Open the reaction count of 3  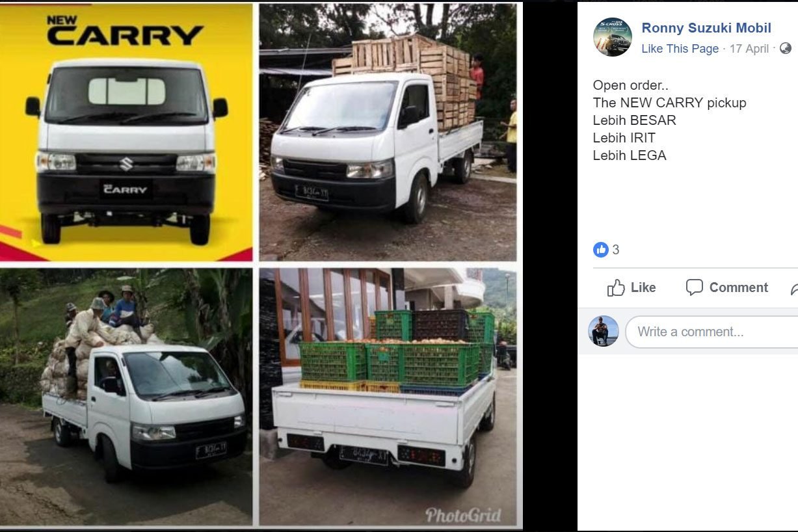pyautogui.click(x=616, y=250)
